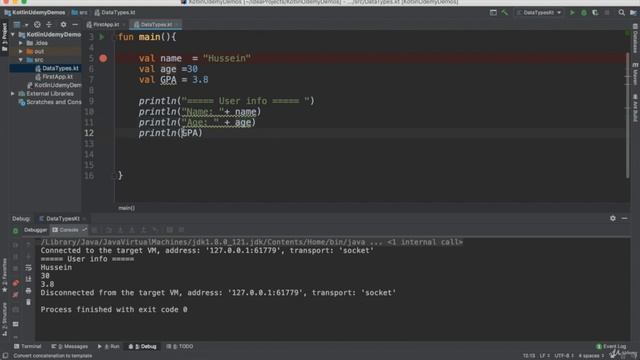This screenshot has height=360, width=640.
Task: Open the Run tool window
Action: click(x=109, y=347)
